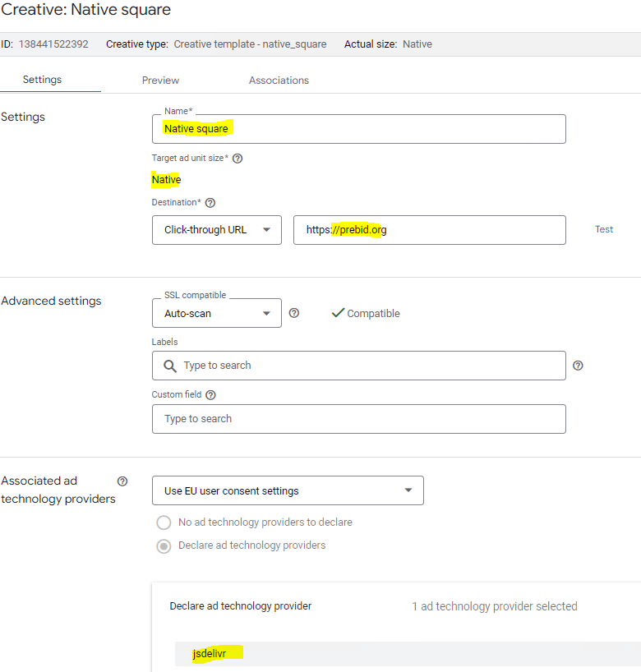Open Use EU user consent settings dropdown
The width and height of the screenshot is (641, 672).
288,490
